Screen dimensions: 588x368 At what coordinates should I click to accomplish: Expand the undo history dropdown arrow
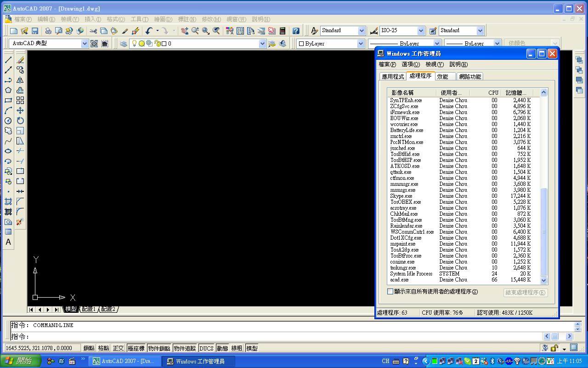click(157, 31)
